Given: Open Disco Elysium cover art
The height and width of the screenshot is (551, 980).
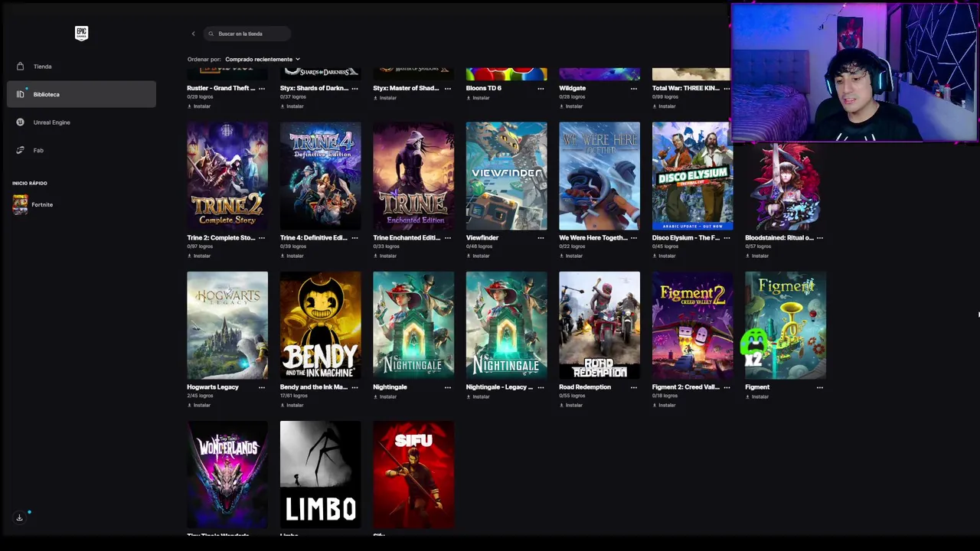Looking at the screenshot, I should (692, 176).
